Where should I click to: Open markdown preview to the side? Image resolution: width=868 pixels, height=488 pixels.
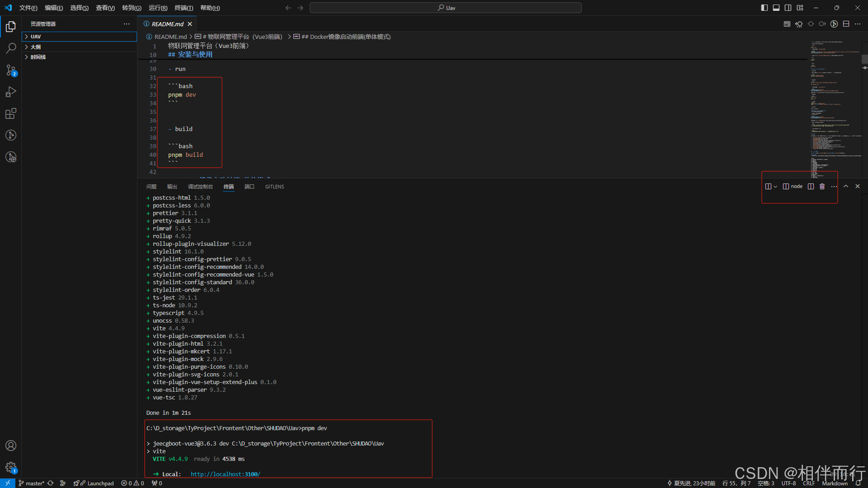click(x=787, y=24)
